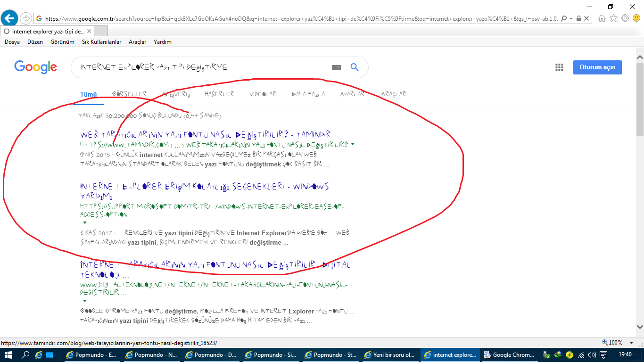Switch to the Haberler tab
644x362 pixels.
219,94
